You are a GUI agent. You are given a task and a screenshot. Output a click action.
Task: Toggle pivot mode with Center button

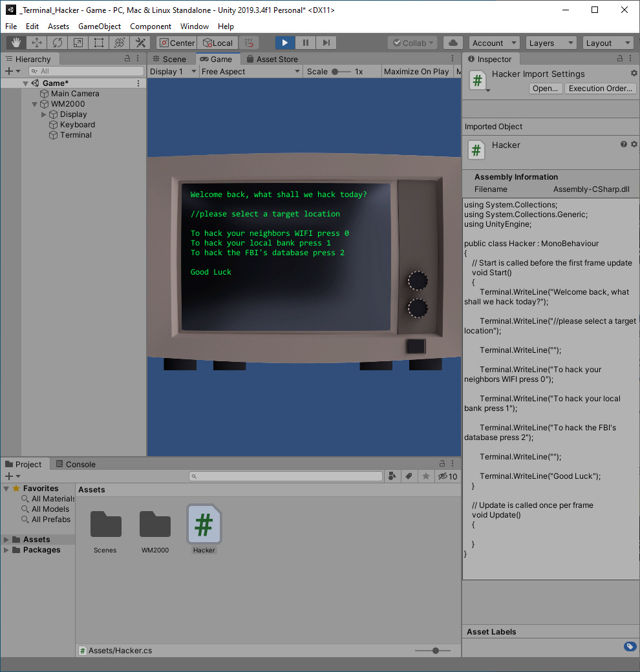click(x=176, y=43)
